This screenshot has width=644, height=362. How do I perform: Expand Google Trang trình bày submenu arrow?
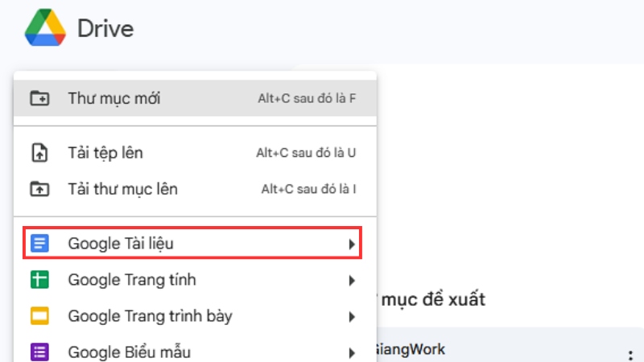352,317
